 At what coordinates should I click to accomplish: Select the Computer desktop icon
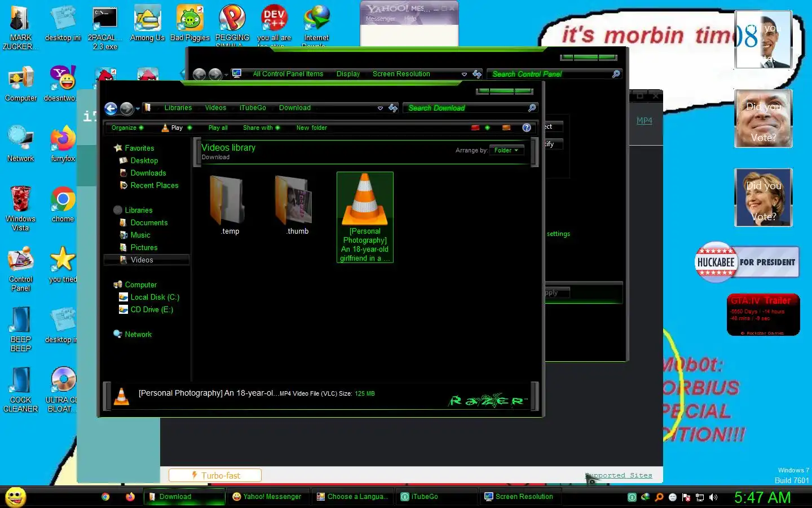click(x=21, y=84)
